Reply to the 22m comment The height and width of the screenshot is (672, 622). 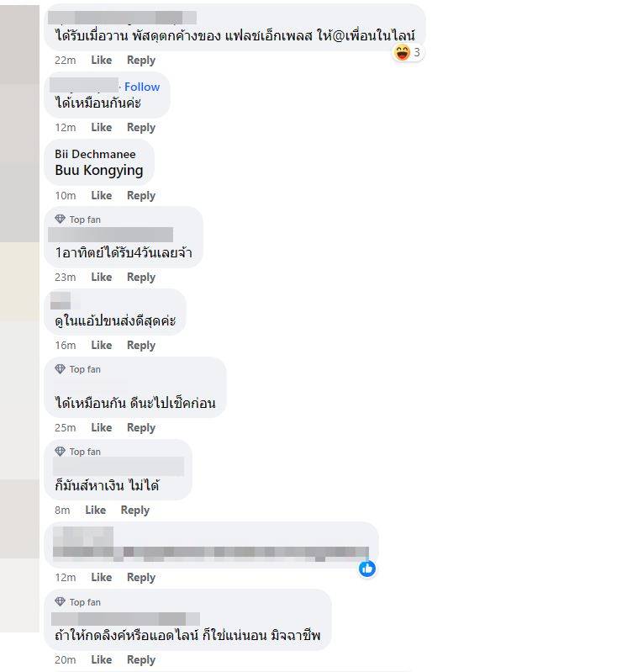[141, 61]
